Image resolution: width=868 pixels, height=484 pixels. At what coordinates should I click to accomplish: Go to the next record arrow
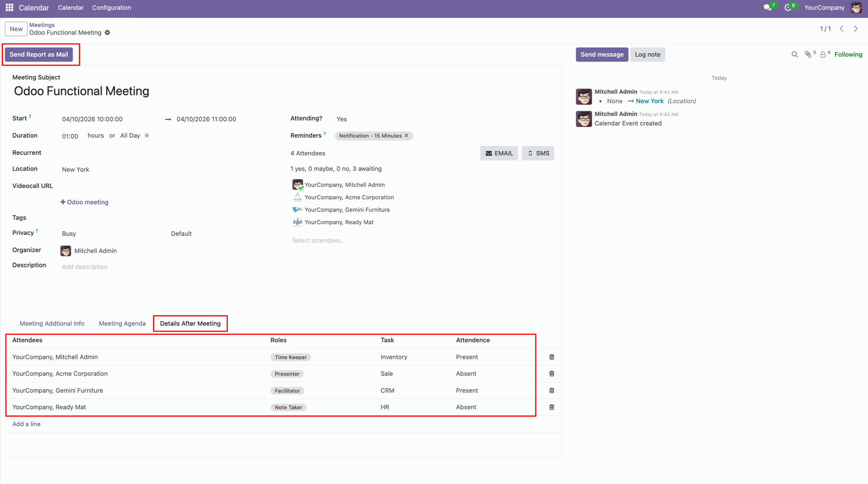tap(856, 29)
